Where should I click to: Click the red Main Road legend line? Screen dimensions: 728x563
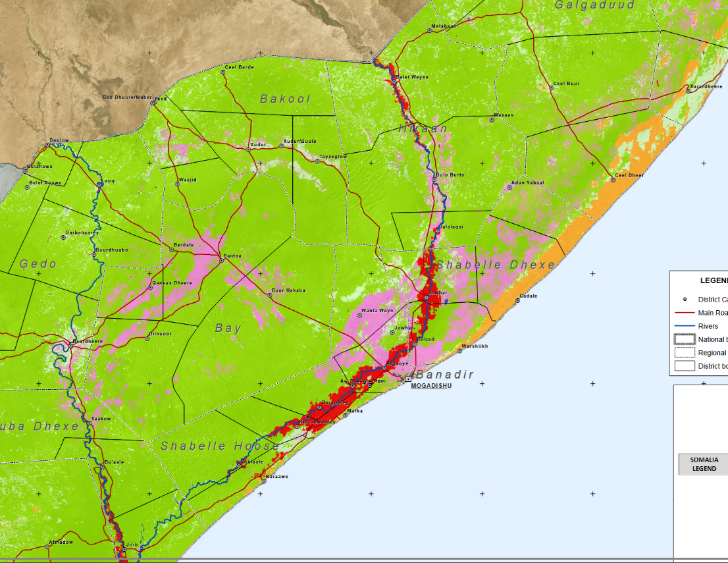pyautogui.click(x=685, y=313)
